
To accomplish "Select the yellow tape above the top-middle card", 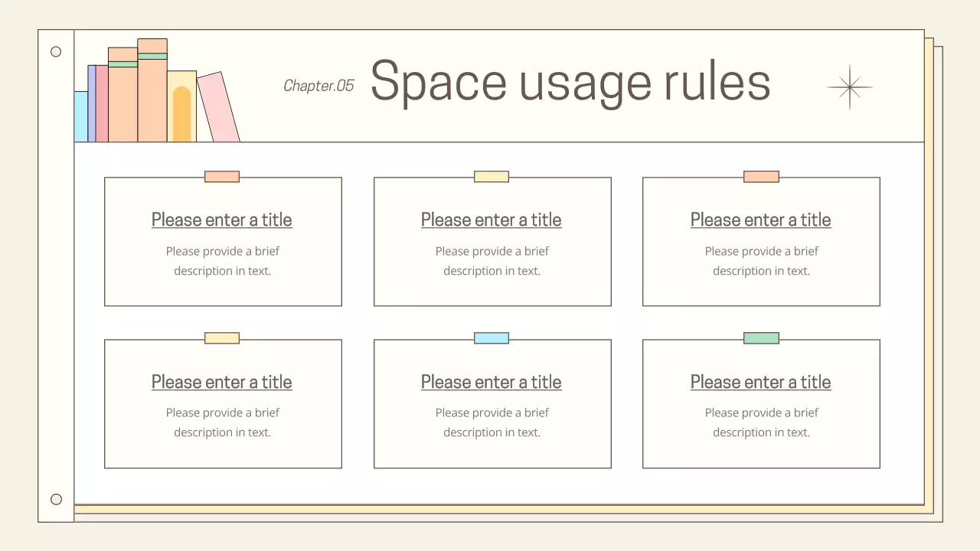I will click(x=492, y=176).
